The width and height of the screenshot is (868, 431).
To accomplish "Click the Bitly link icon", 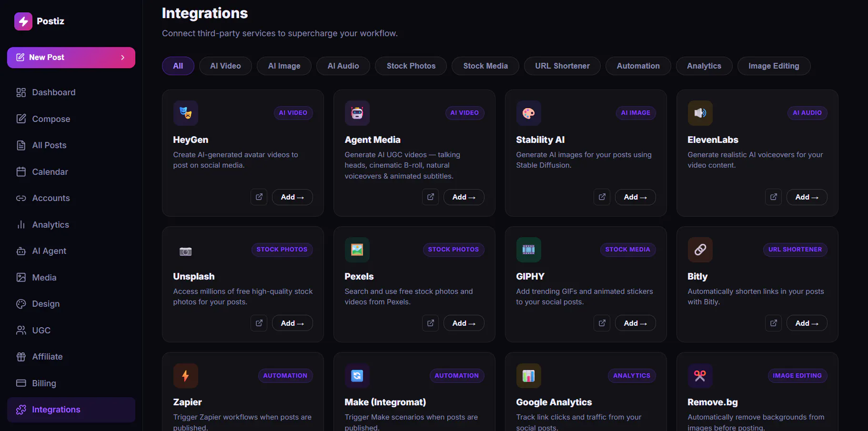I will click(x=700, y=250).
